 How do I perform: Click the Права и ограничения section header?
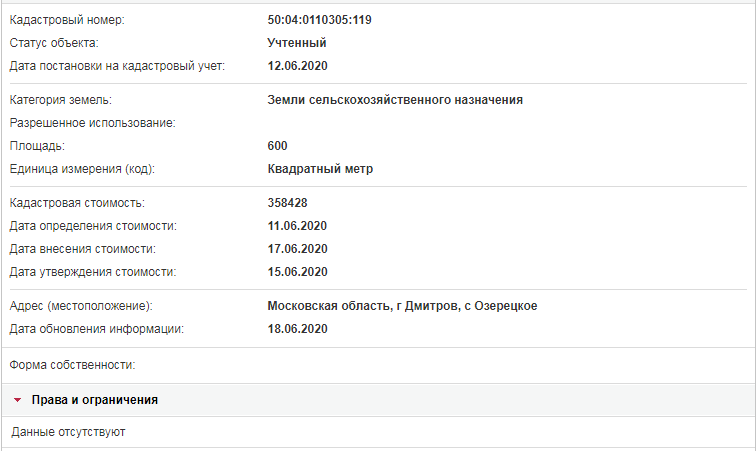pos(378,400)
